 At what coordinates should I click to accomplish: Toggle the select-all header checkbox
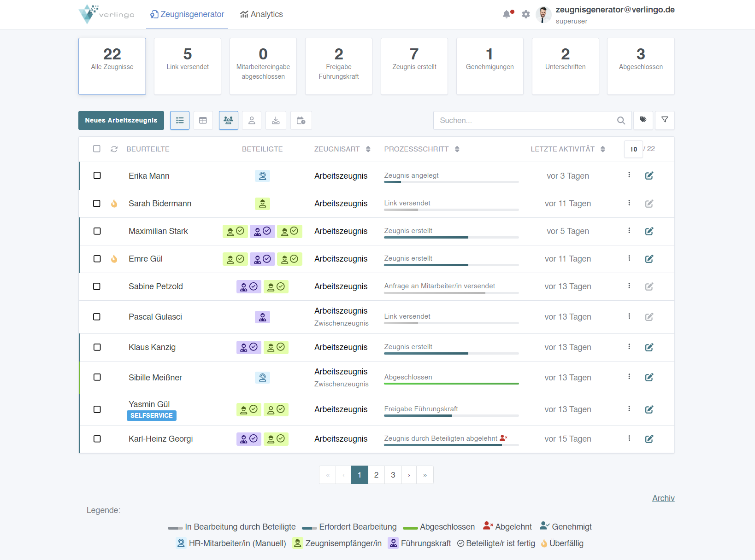point(97,149)
